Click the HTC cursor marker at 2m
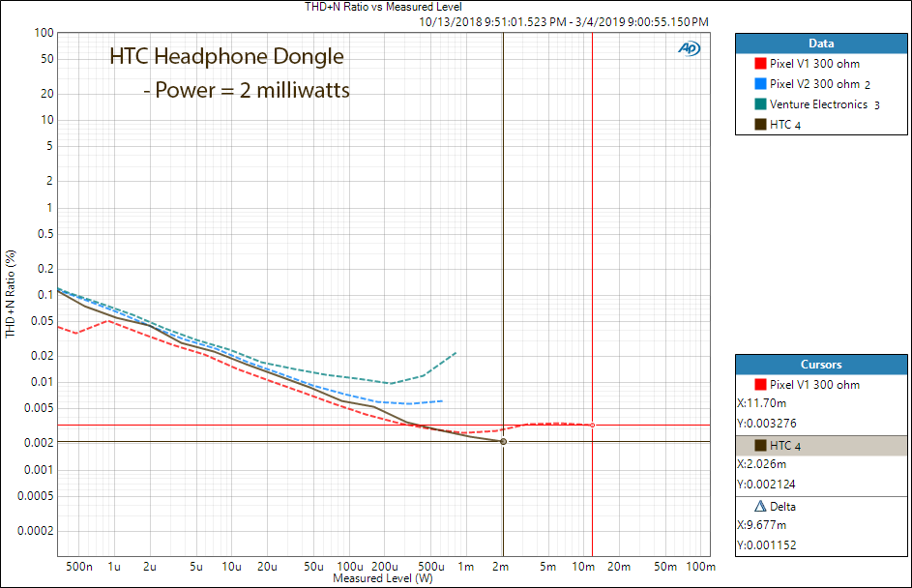The image size is (912, 588). [503, 441]
